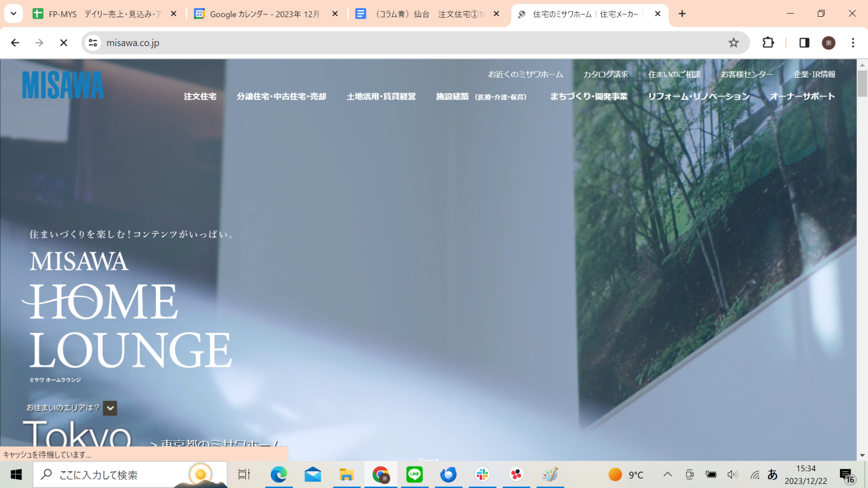Open Paint app from taskbar

[x=550, y=475]
